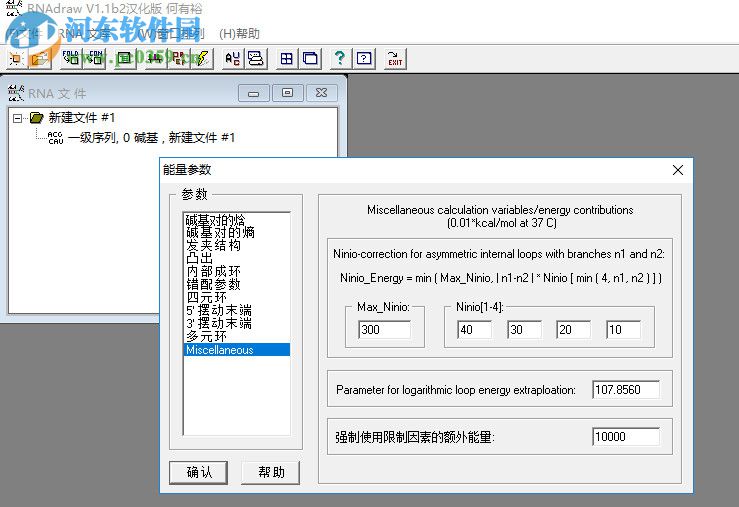The image size is (739, 507).
Task: Minimize the RNA 文件 window
Action: pos(254,93)
